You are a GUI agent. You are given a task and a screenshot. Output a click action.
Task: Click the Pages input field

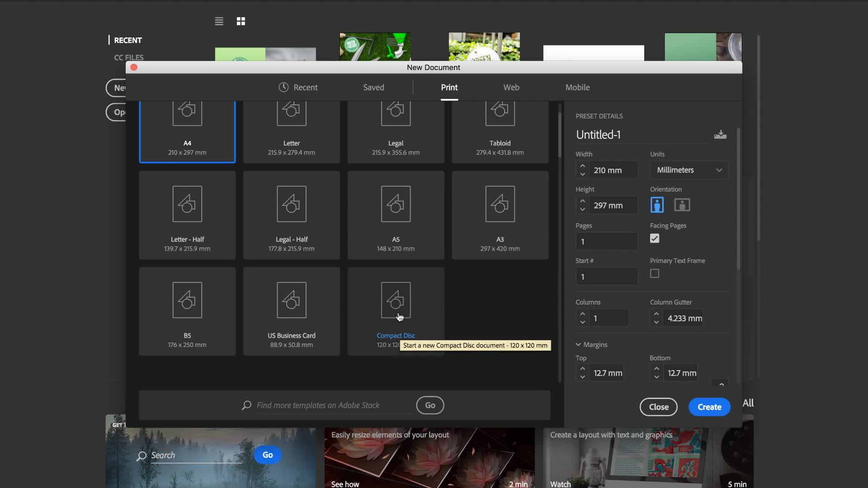coord(607,241)
